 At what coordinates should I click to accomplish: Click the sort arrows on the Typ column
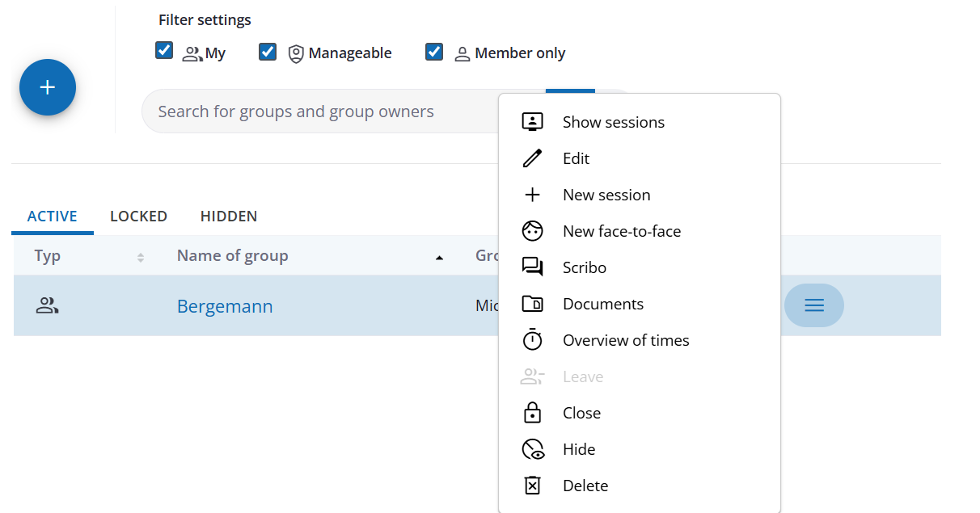139,256
